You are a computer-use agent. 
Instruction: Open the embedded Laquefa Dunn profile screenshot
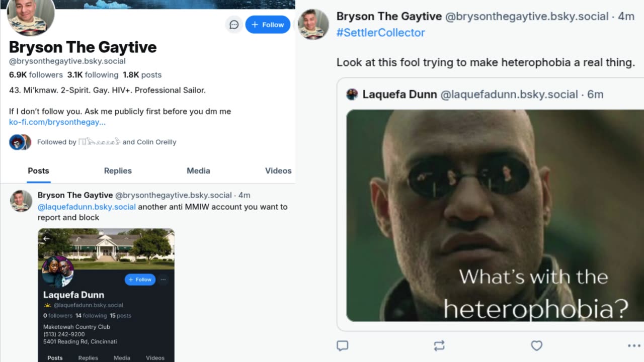[106, 295]
